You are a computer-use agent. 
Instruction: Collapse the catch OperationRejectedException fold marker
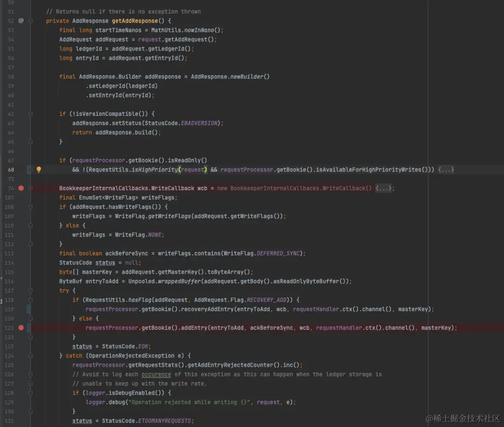tap(30, 356)
